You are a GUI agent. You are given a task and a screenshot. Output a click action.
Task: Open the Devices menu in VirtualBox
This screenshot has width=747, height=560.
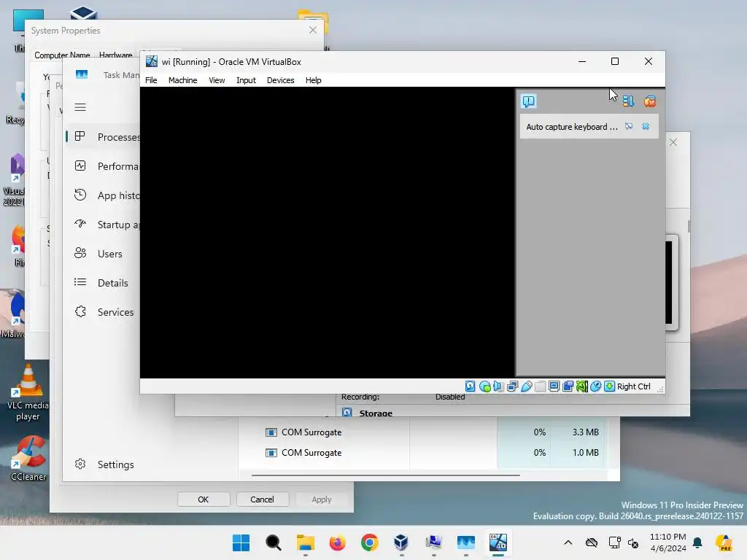click(x=280, y=80)
